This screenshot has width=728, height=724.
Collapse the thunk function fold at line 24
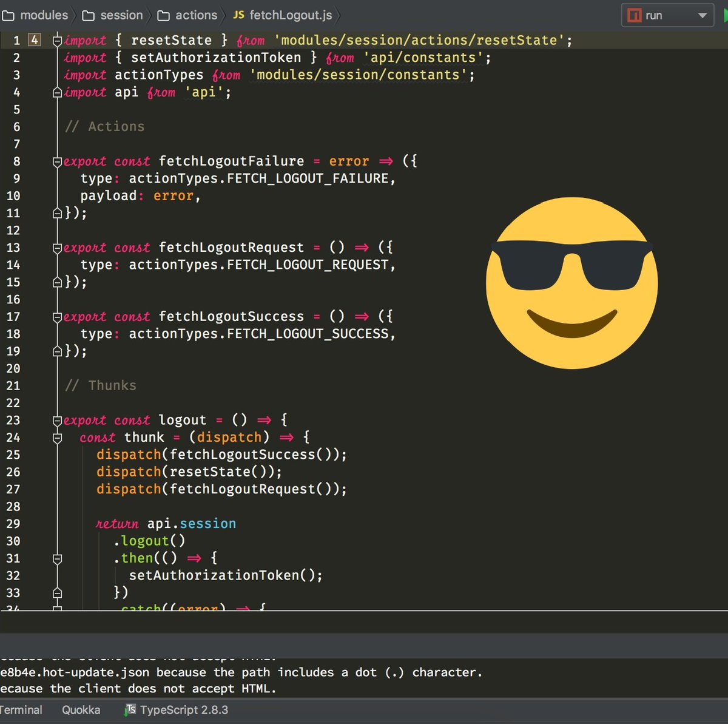click(57, 438)
